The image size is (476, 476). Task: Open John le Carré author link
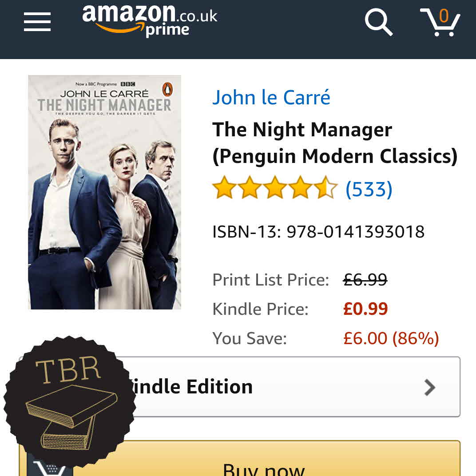click(271, 97)
